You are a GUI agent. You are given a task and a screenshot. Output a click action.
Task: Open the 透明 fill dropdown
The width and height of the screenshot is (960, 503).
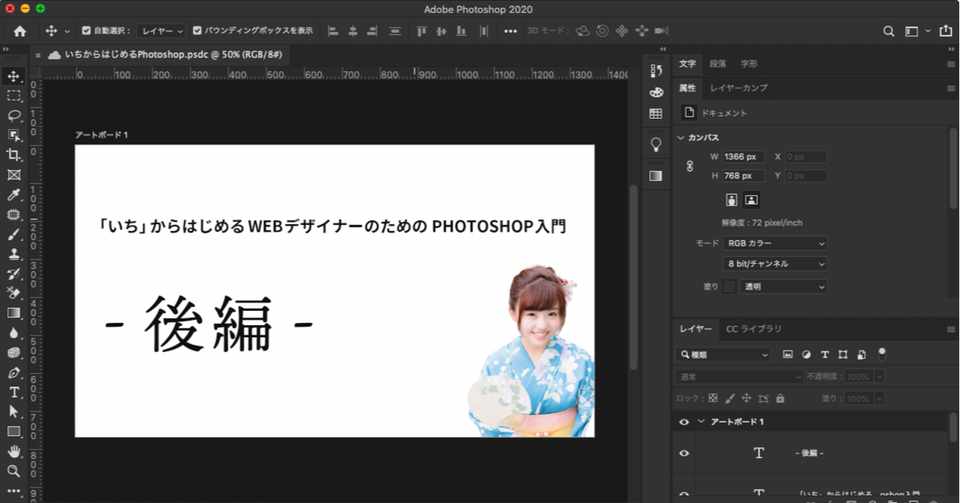[x=783, y=286]
